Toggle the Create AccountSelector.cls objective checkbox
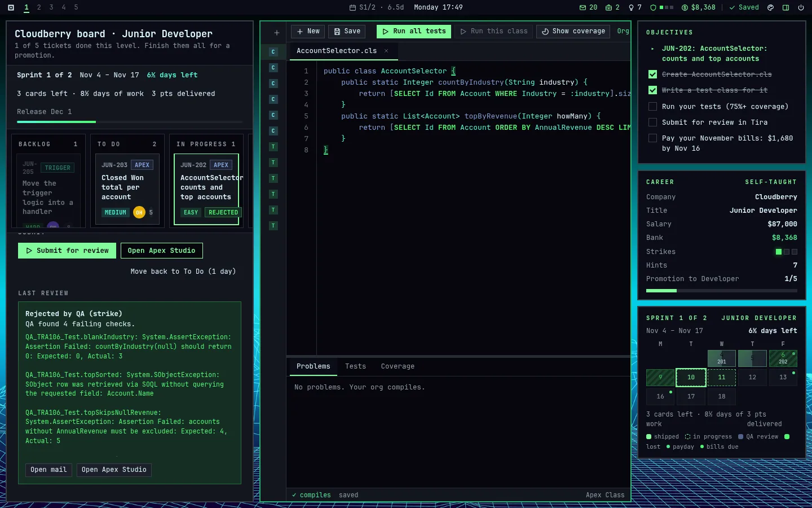This screenshot has width=812, height=508. tap(652, 75)
